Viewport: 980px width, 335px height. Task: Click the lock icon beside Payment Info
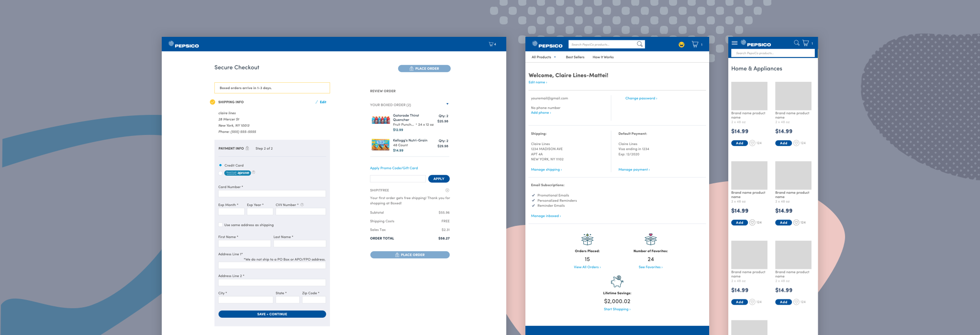tap(247, 148)
